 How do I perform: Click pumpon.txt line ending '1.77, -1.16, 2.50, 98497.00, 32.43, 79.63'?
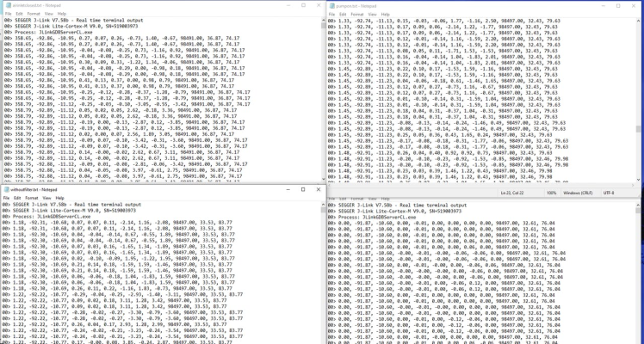click(444, 21)
